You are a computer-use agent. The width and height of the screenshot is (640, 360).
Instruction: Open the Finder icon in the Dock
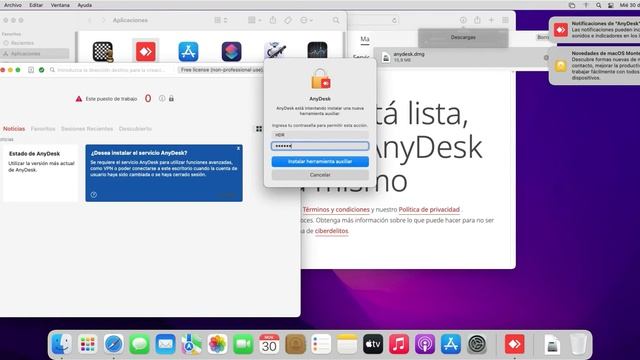62,344
